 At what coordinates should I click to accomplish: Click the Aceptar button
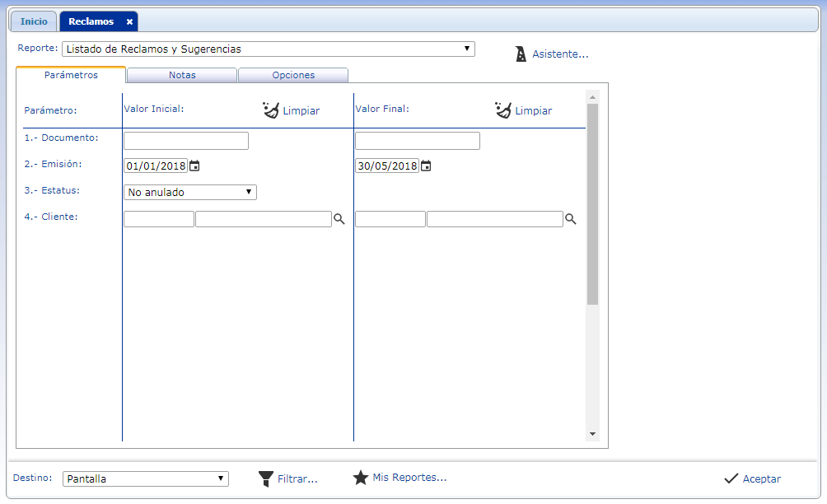pyautogui.click(x=753, y=478)
